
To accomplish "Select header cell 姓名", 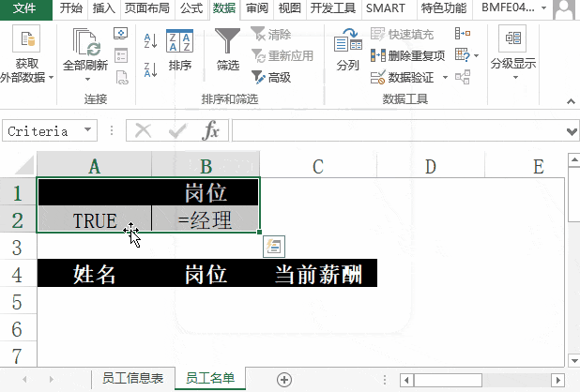I will 95,274.
